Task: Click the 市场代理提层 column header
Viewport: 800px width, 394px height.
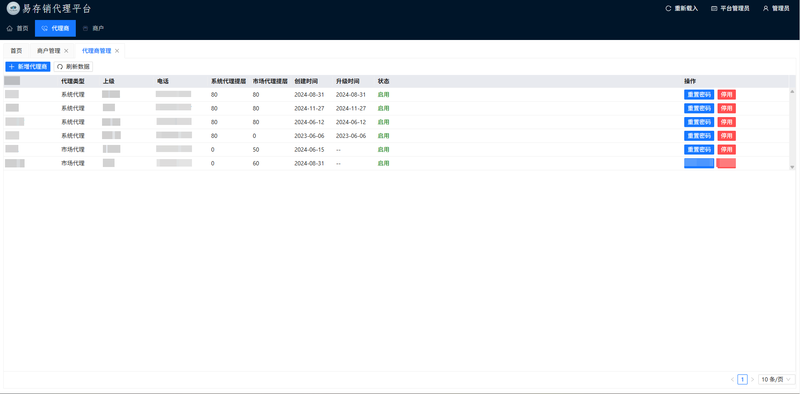Action: [x=270, y=81]
